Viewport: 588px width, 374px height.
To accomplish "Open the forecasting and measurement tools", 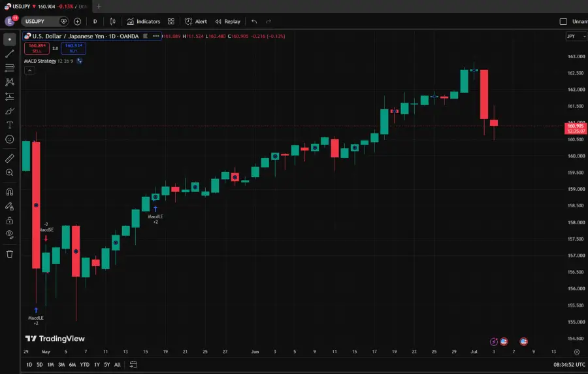I will coord(10,96).
